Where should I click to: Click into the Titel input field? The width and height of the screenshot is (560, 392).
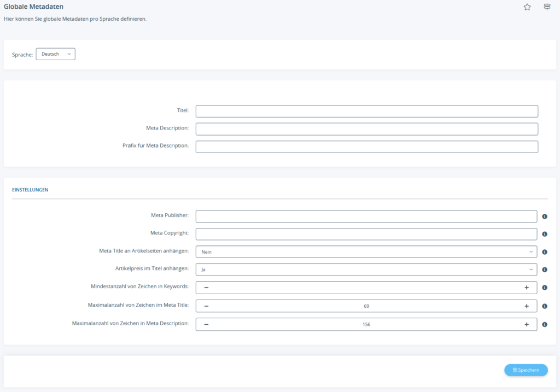366,111
